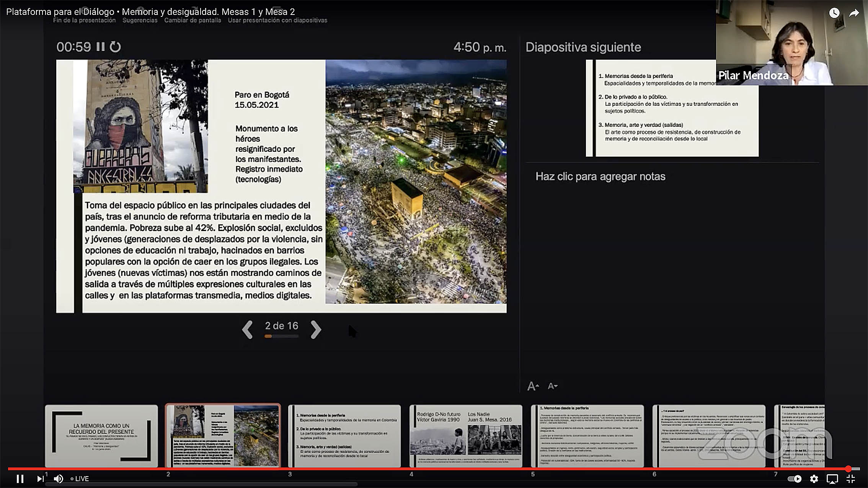Image resolution: width=868 pixels, height=488 pixels.
Task: Click the Watch later clock icon
Action: pyautogui.click(x=834, y=13)
